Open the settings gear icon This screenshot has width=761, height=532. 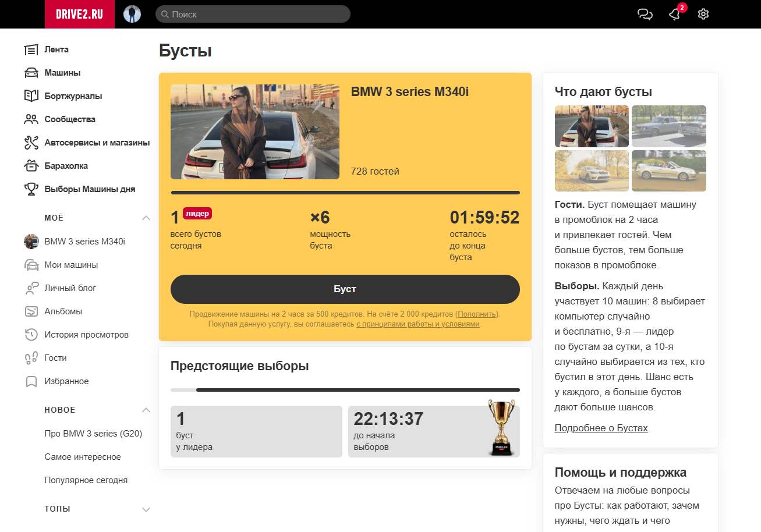coord(703,15)
